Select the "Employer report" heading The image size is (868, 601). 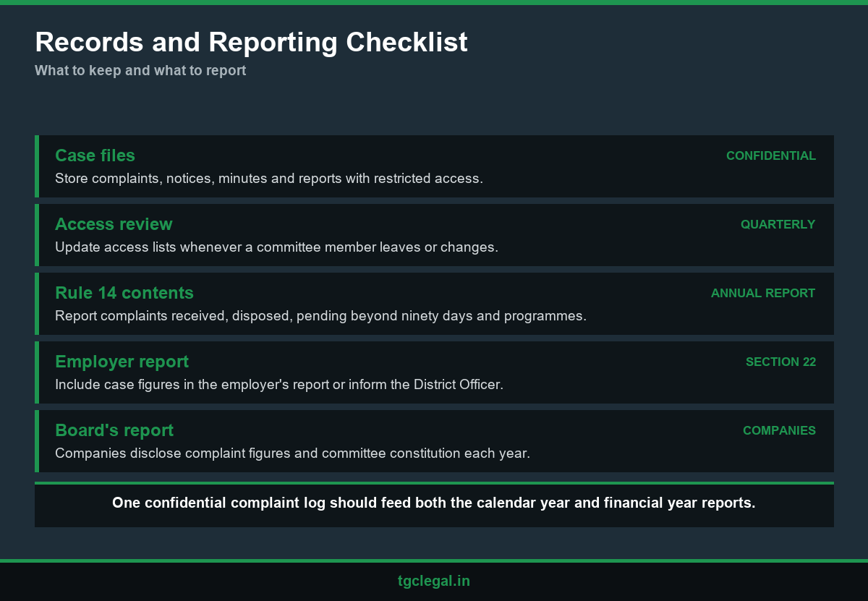coord(122,362)
